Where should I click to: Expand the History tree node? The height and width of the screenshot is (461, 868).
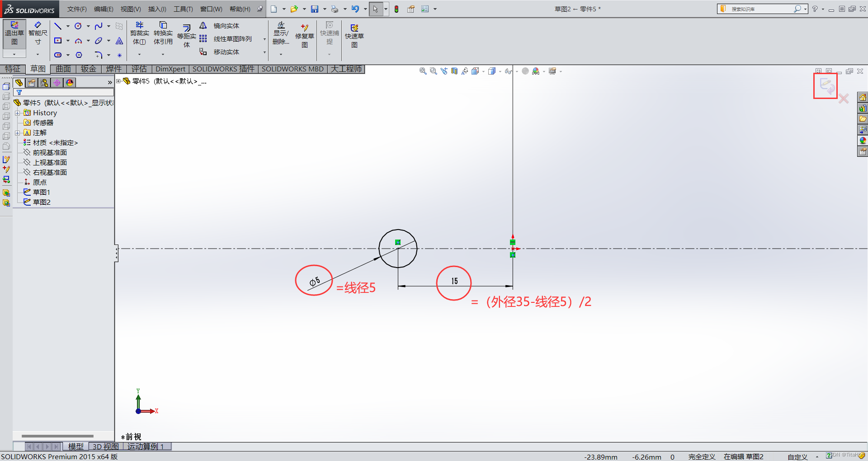coord(18,113)
